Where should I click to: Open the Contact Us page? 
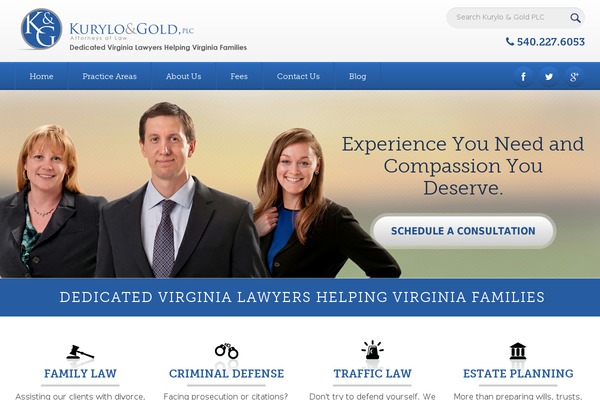pos(298,76)
